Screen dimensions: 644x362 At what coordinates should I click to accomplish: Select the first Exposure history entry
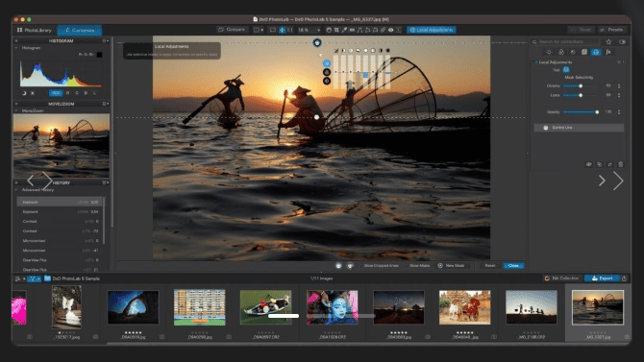(x=60, y=202)
